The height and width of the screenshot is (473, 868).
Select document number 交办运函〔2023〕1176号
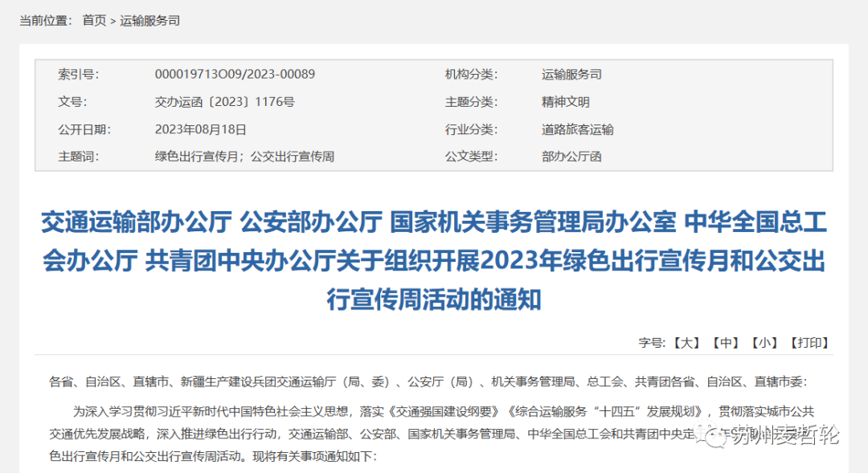click(225, 102)
